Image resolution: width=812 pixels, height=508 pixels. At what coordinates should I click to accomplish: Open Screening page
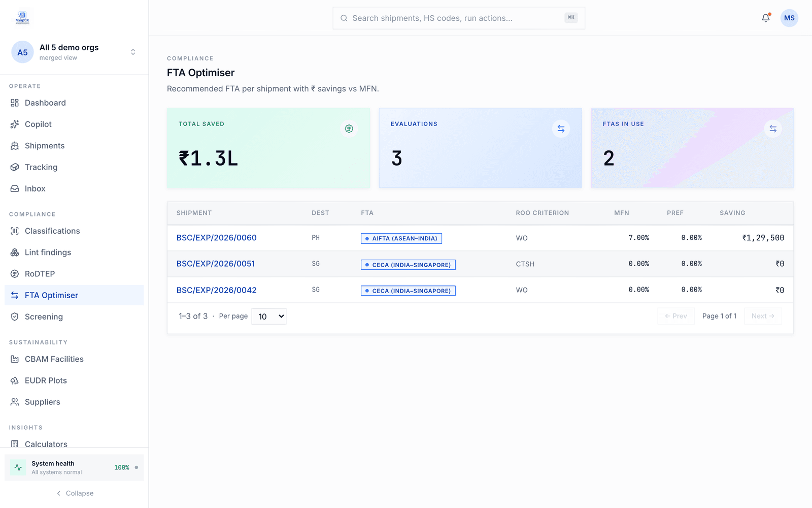pos(74,316)
